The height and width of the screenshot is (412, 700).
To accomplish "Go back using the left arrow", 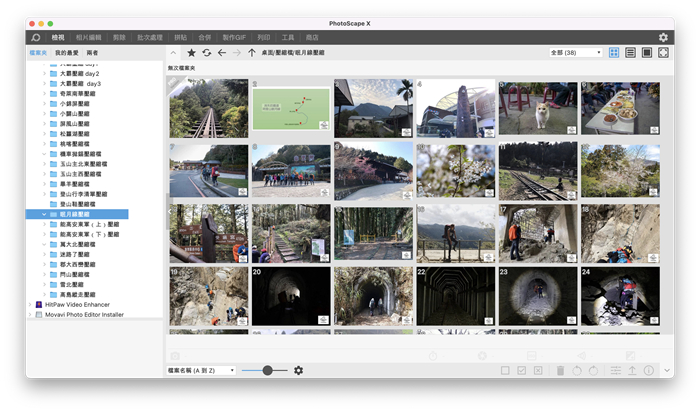I will click(x=221, y=52).
